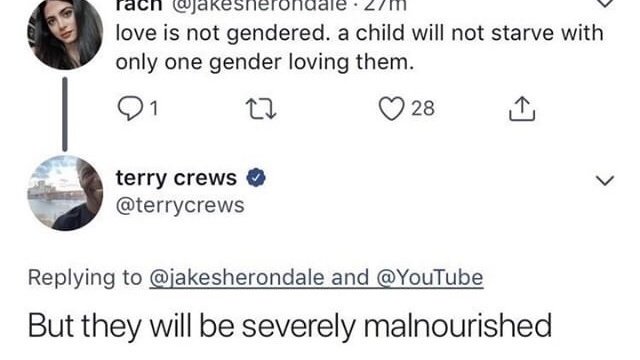Click the blue verified badge next to terry crews

[x=256, y=178]
